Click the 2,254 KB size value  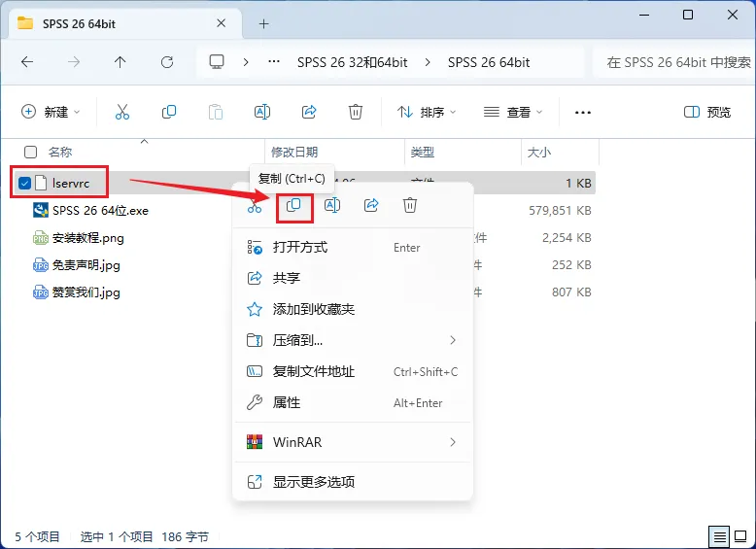click(567, 238)
